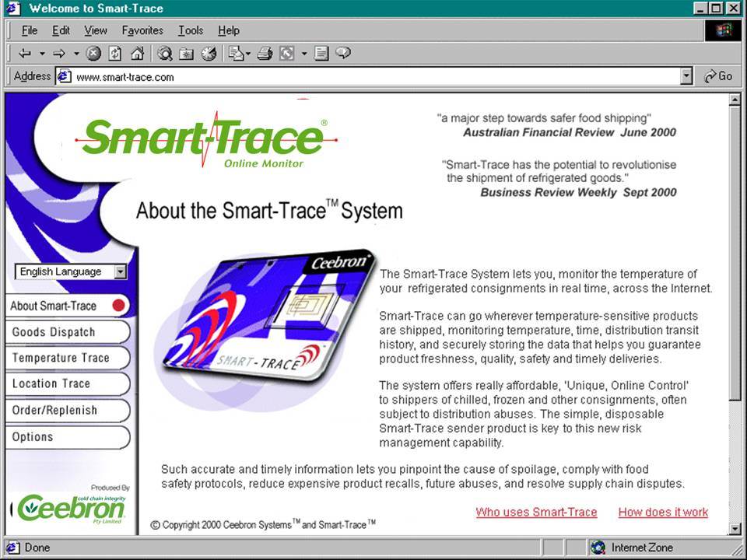The height and width of the screenshot is (560, 747).
Task: Click the text "Australian Financial Review June 2000"
Action: [x=570, y=132]
